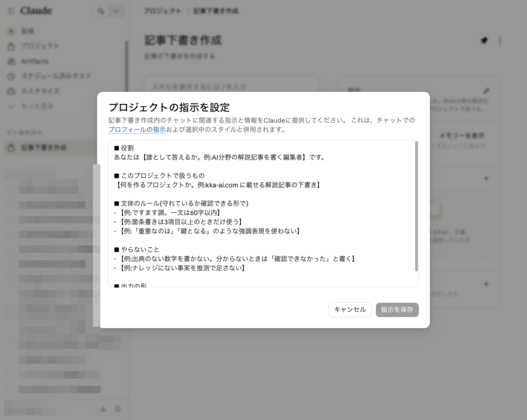The height and width of the screenshot is (420, 527).
Task: Click the chat icon in sidebar header
Action: [x=100, y=11]
